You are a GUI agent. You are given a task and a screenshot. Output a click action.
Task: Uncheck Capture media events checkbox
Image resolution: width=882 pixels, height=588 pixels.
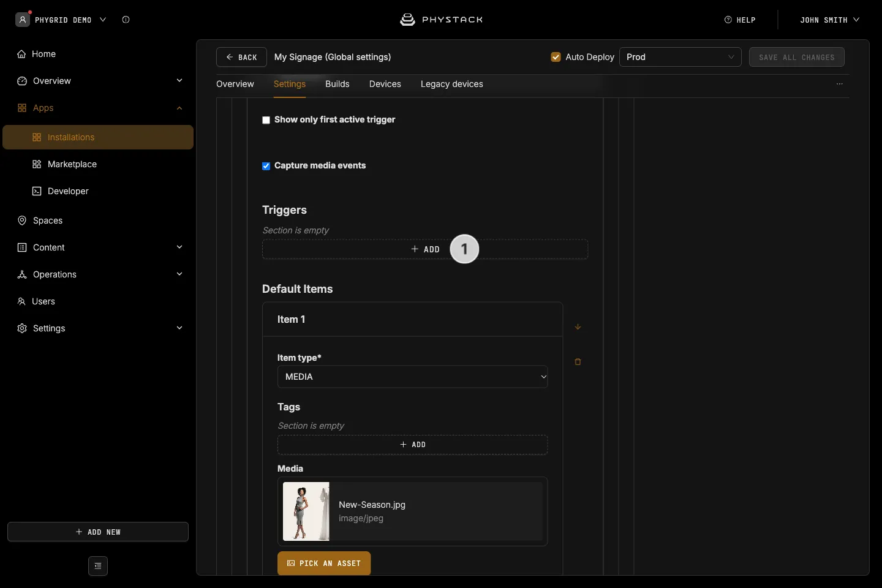[266, 166]
